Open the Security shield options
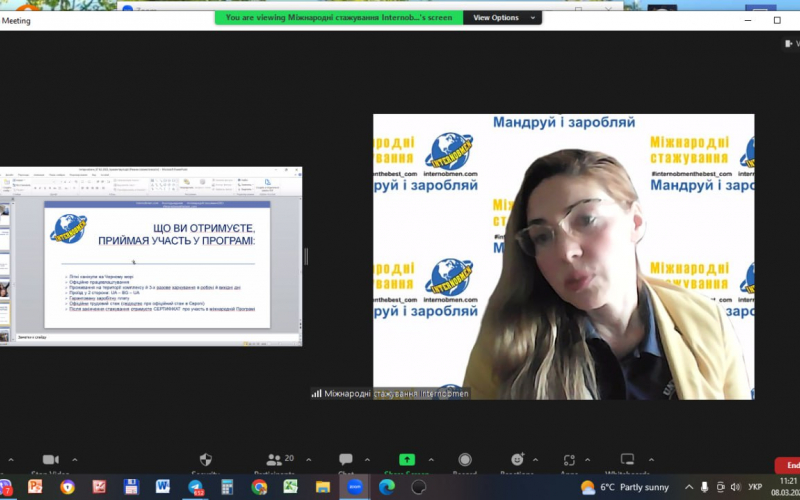Image resolution: width=800 pixels, height=500 pixels. click(206, 460)
